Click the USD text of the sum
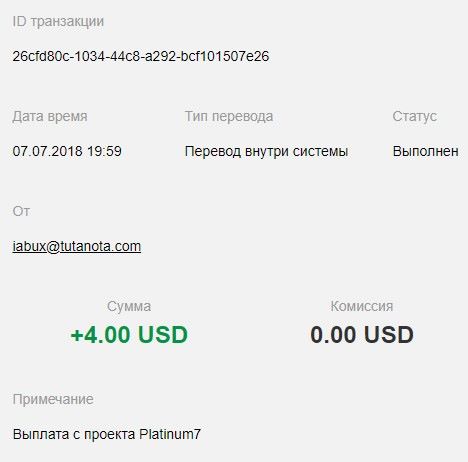 click(x=163, y=335)
